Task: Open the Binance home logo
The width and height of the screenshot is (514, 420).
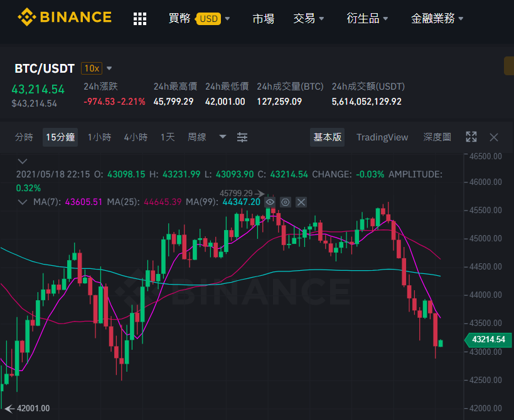Action: [x=65, y=17]
